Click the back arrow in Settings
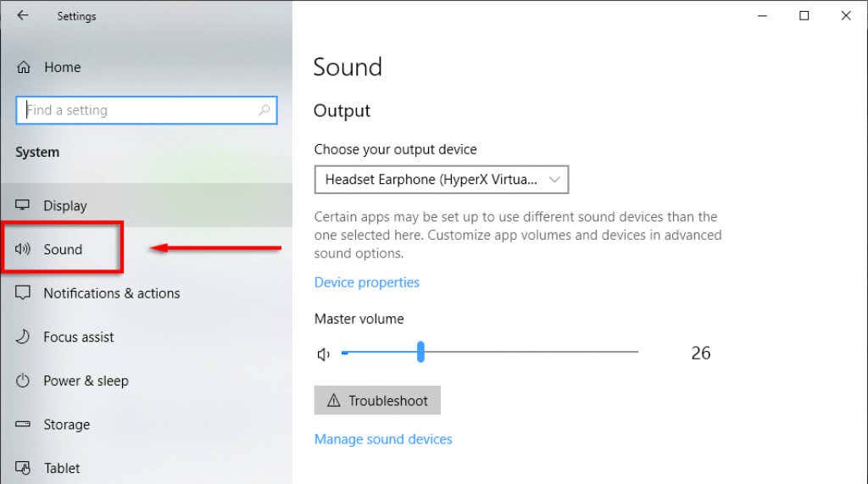868x484 pixels. tap(22, 16)
